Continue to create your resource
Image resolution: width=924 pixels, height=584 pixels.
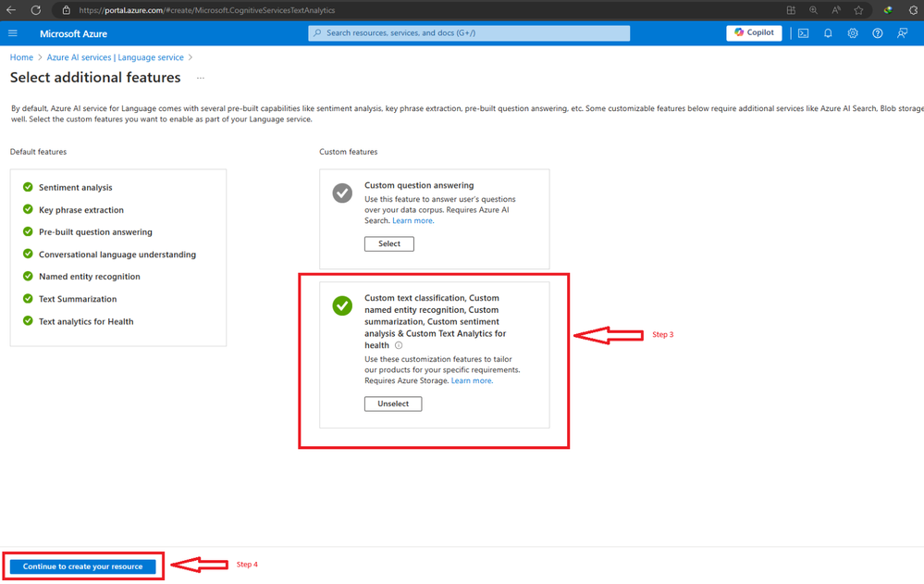[82, 566]
